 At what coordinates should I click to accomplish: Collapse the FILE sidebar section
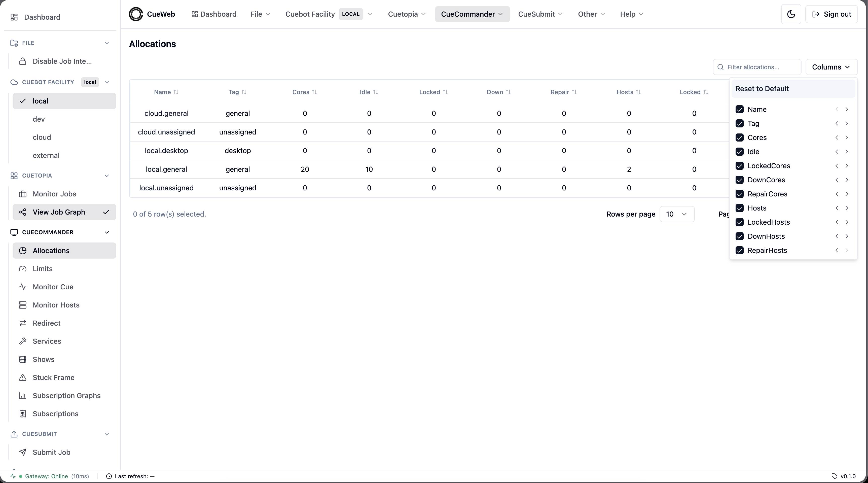107,43
